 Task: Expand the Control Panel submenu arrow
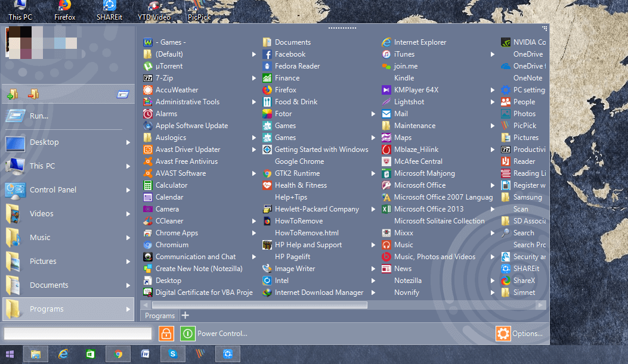tap(128, 190)
